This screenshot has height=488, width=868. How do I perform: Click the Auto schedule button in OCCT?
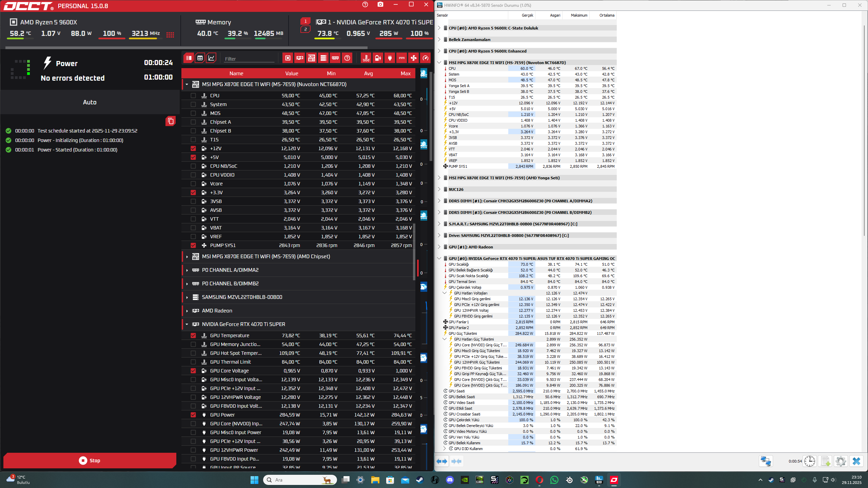coord(90,102)
